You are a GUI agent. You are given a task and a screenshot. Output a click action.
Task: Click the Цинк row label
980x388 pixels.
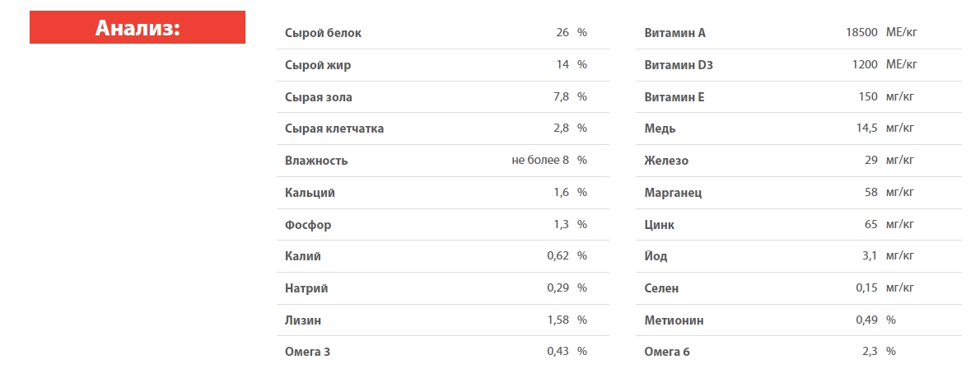point(660,225)
